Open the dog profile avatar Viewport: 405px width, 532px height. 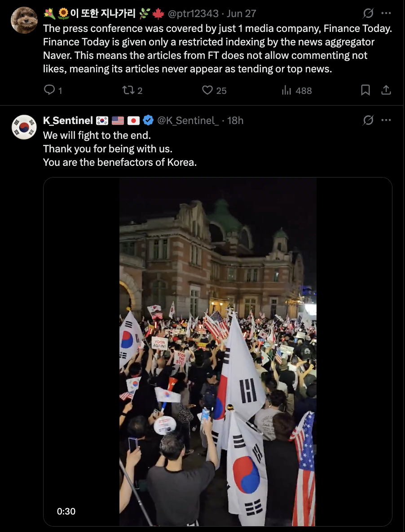pyautogui.click(x=24, y=20)
